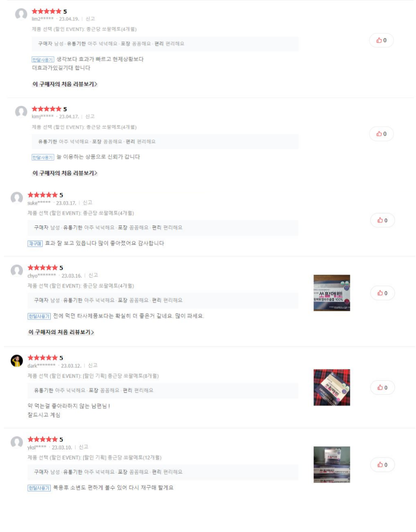Report the suke***** review via 신고

(88, 203)
